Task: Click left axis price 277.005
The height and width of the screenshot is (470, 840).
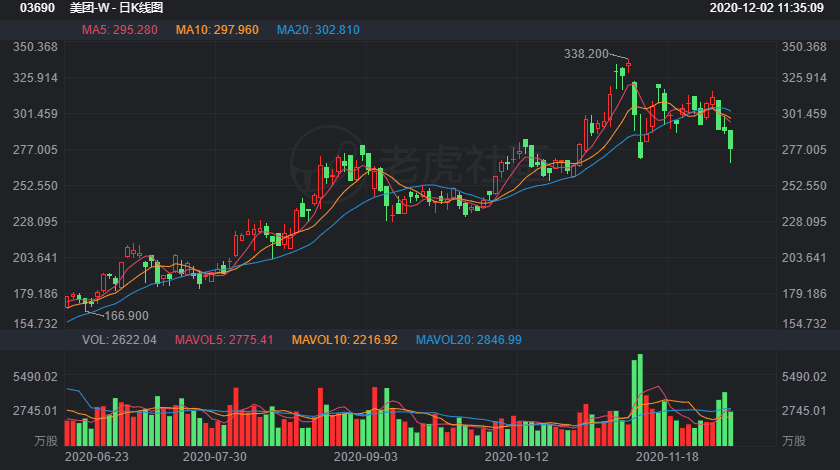Action: [35, 150]
